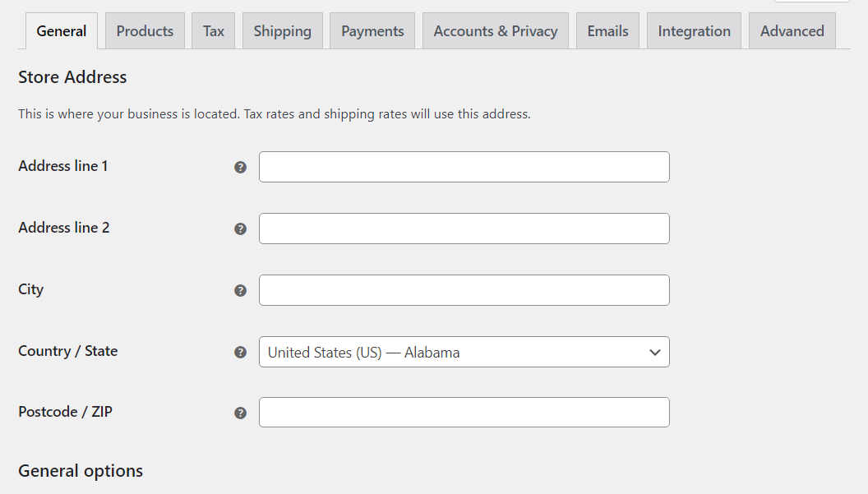The image size is (868, 494).
Task: Click the partially visible button top right
Action: (x=814, y=2)
